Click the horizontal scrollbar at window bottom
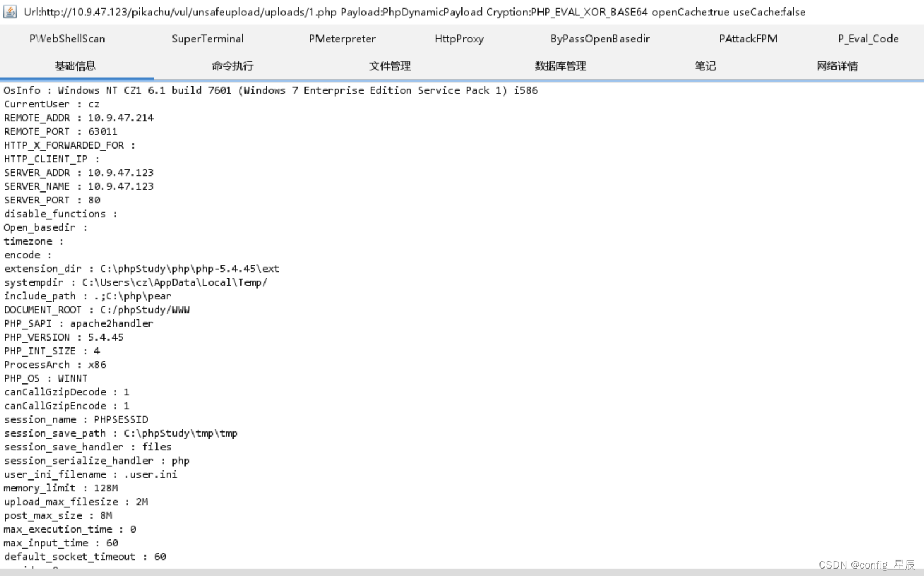 click(462, 572)
